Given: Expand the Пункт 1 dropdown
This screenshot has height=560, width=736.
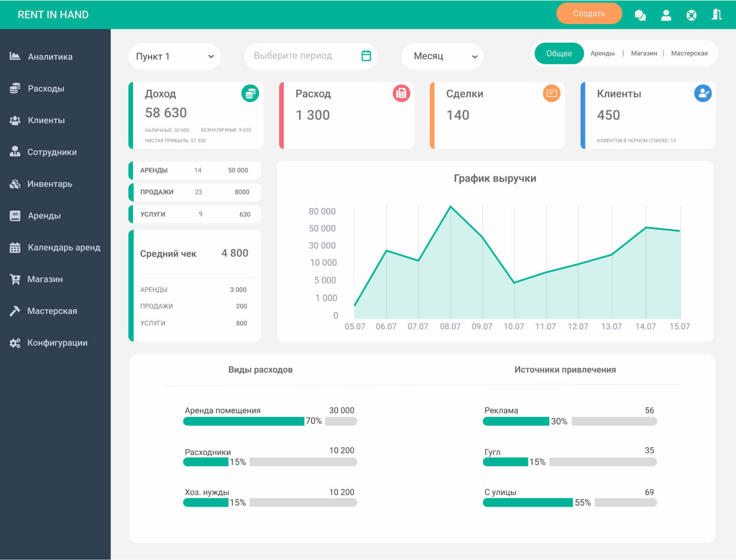Looking at the screenshot, I should [175, 56].
